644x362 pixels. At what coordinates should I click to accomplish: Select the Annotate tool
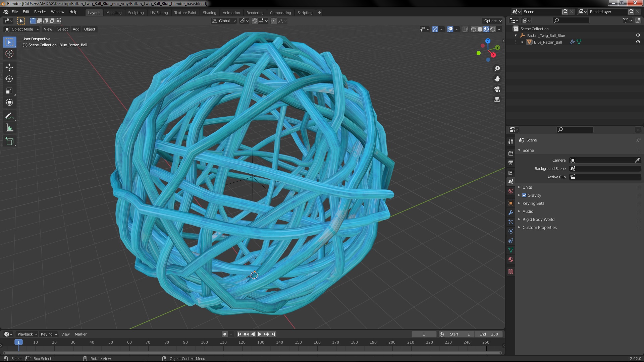coord(9,116)
